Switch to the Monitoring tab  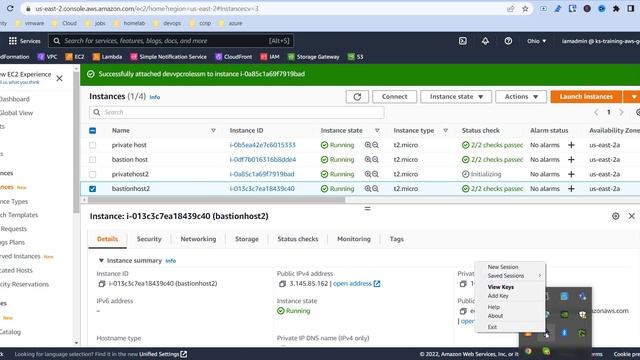click(x=354, y=239)
